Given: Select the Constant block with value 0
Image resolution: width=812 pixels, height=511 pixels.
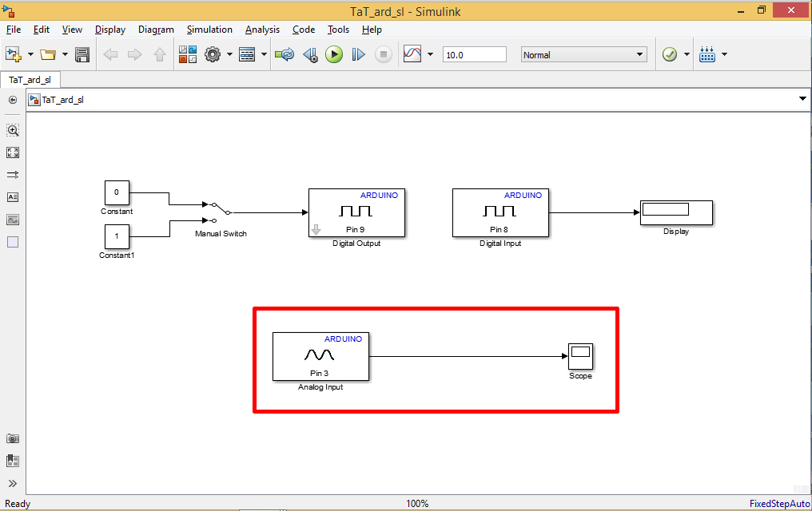Looking at the screenshot, I should pos(117,193).
